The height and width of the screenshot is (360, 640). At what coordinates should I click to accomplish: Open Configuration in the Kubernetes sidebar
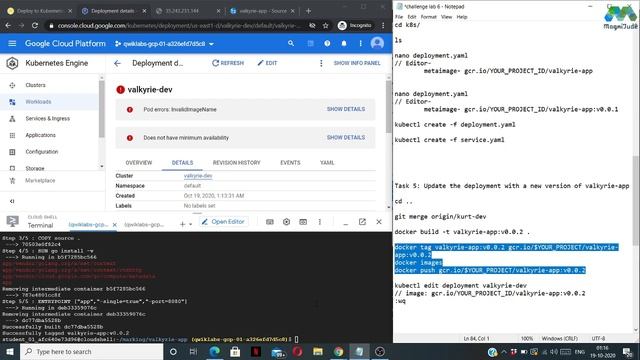point(42,152)
